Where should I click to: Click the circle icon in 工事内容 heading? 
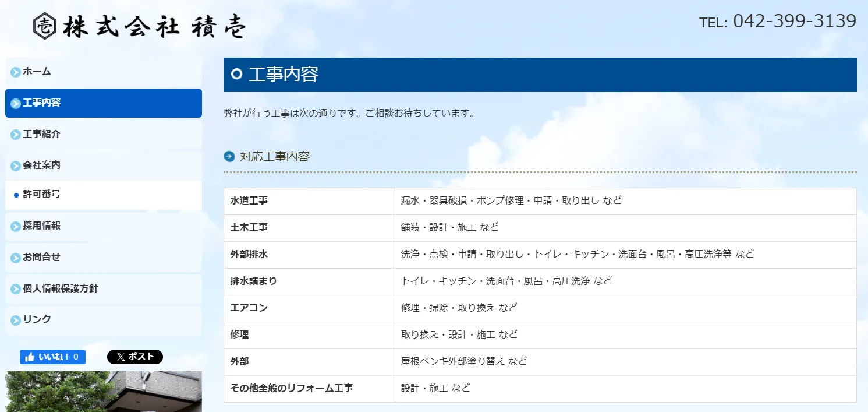pos(236,74)
